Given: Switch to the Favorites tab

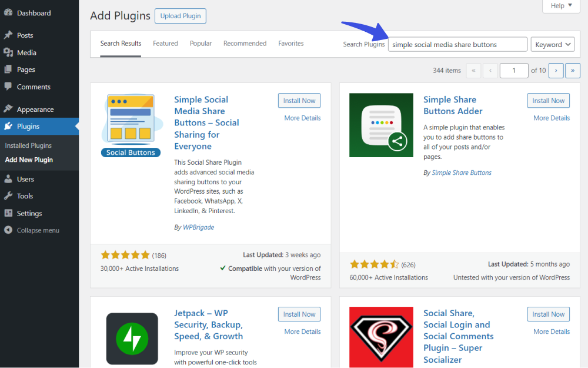Looking at the screenshot, I should pyautogui.click(x=291, y=44).
